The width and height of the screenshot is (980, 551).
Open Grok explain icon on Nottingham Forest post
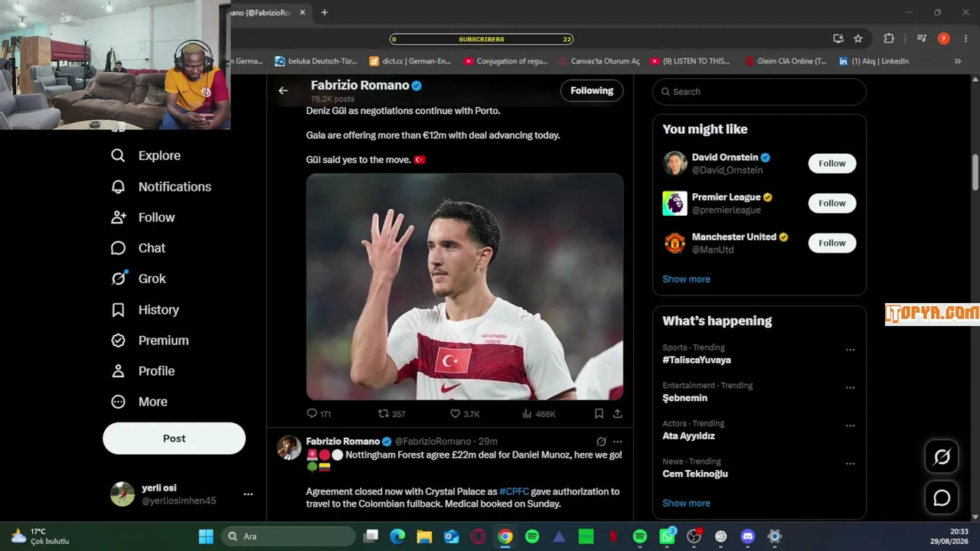[x=601, y=442]
